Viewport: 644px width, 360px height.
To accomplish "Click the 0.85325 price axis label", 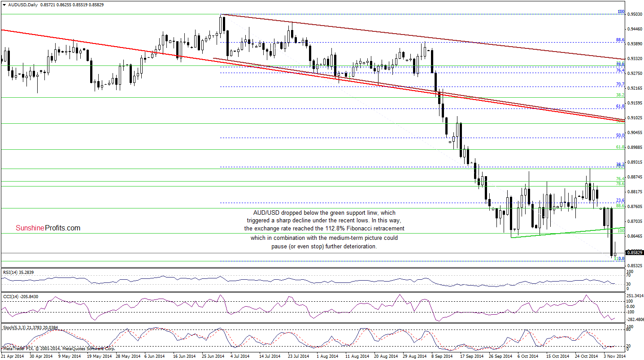I will click(x=634, y=266).
